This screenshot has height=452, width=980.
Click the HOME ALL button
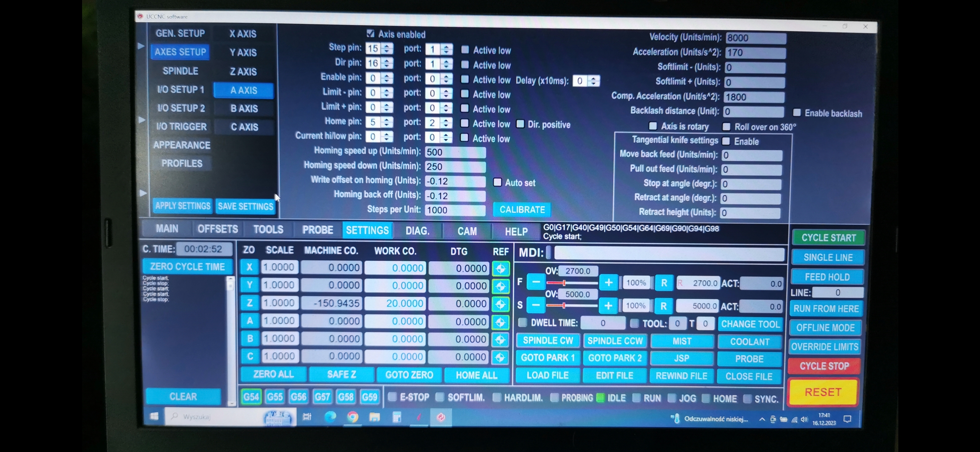pyautogui.click(x=477, y=375)
